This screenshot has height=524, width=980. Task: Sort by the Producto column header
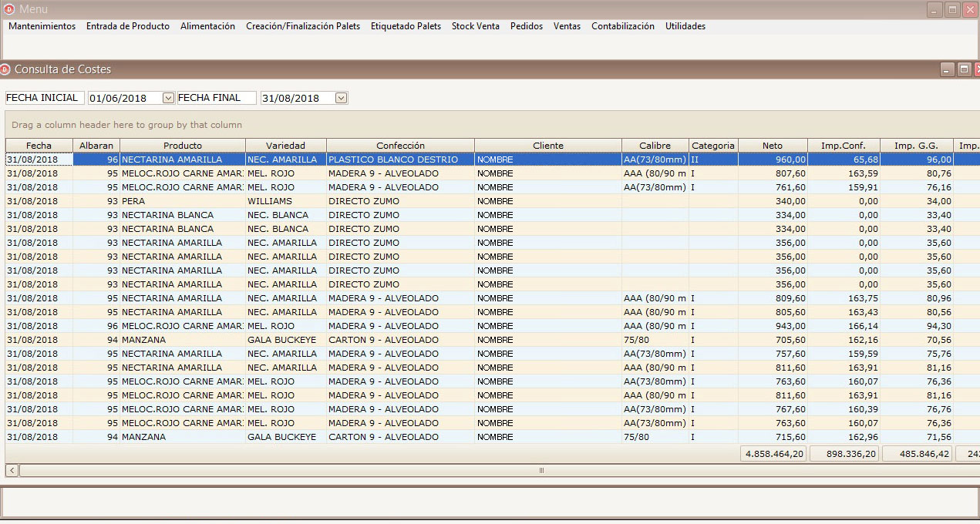183,146
